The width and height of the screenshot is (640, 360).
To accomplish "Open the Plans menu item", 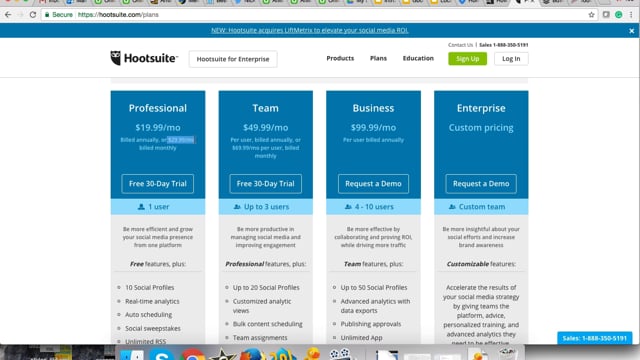I will click(x=378, y=58).
